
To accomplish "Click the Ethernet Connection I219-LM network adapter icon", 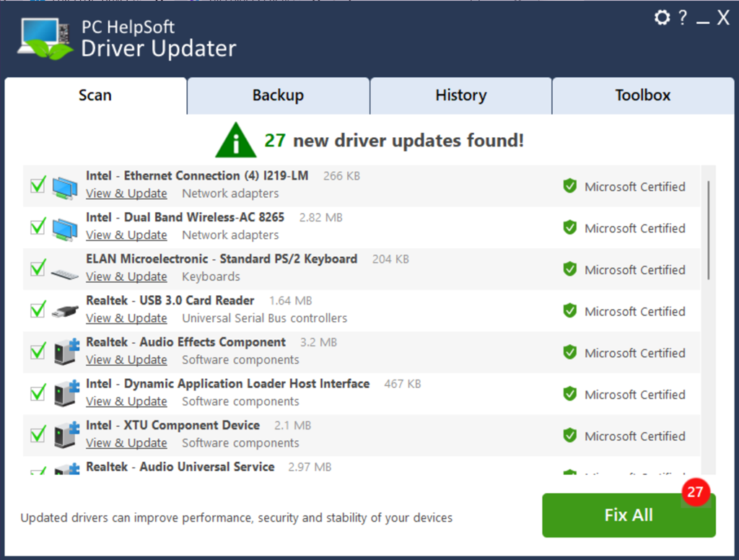I will click(x=64, y=187).
